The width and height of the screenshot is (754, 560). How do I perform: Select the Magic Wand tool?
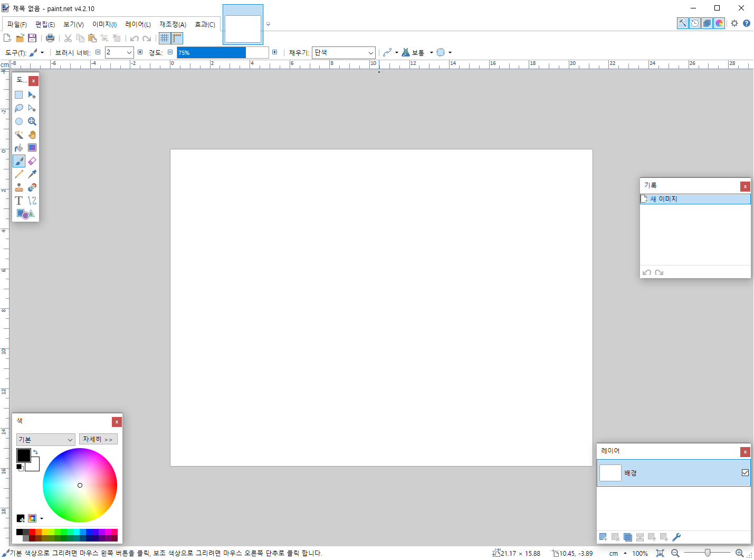pos(19,135)
